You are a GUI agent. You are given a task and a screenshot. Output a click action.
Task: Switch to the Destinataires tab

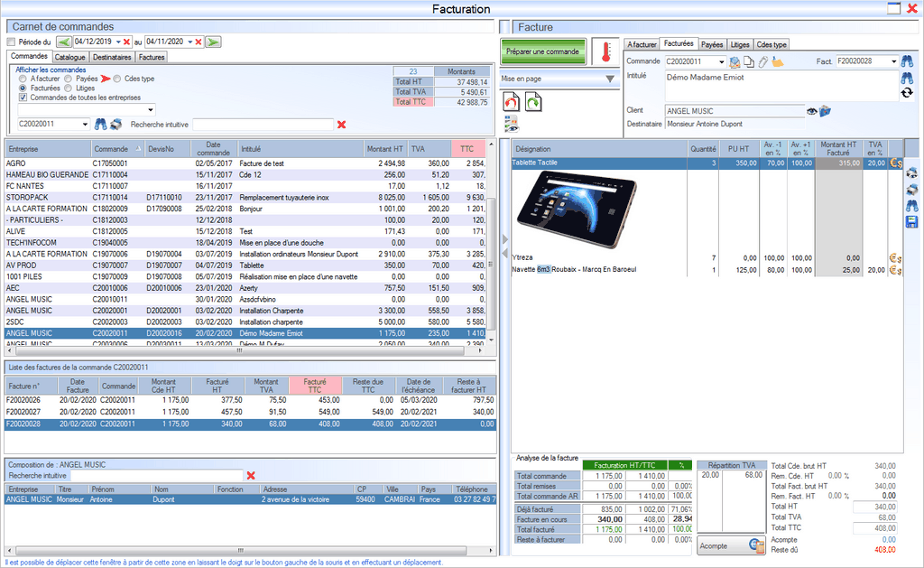112,57
